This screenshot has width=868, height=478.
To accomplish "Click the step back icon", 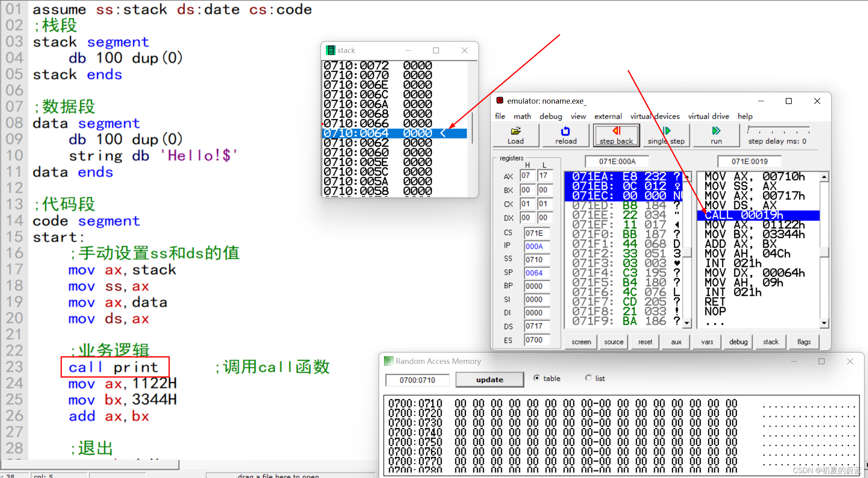I will [616, 131].
